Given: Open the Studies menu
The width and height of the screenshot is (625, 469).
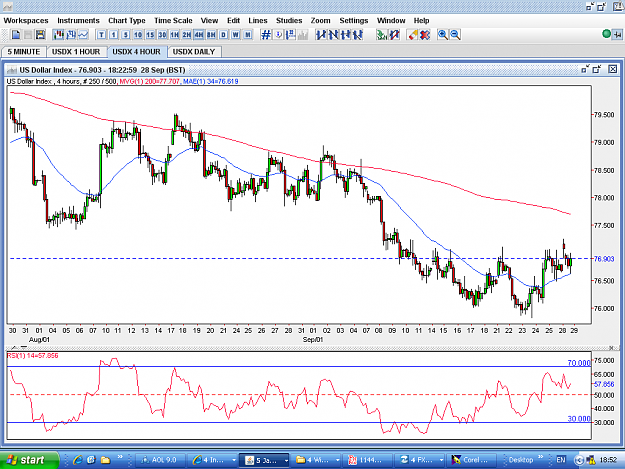Looking at the screenshot, I should [x=289, y=21].
